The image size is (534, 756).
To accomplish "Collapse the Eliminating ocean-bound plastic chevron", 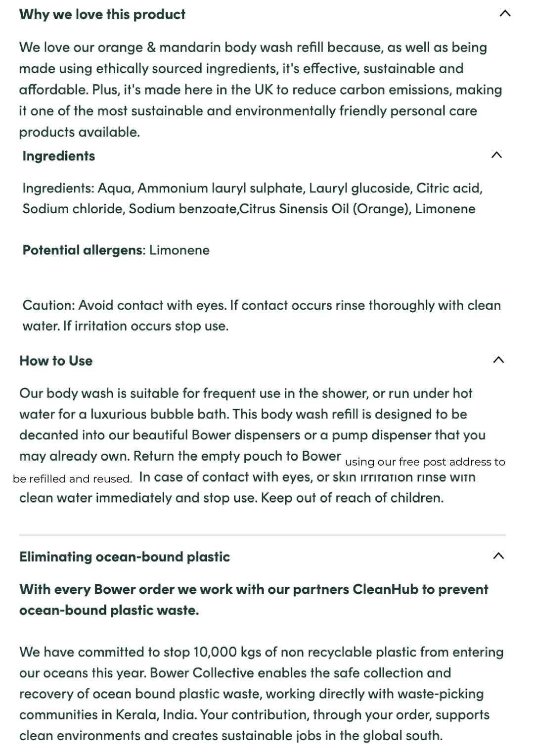I will (x=498, y=556).
